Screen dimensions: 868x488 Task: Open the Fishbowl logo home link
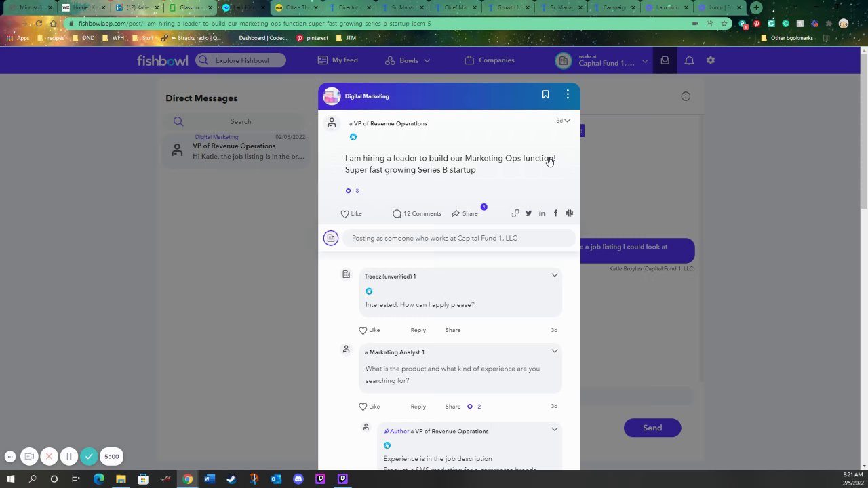(162, 60)
